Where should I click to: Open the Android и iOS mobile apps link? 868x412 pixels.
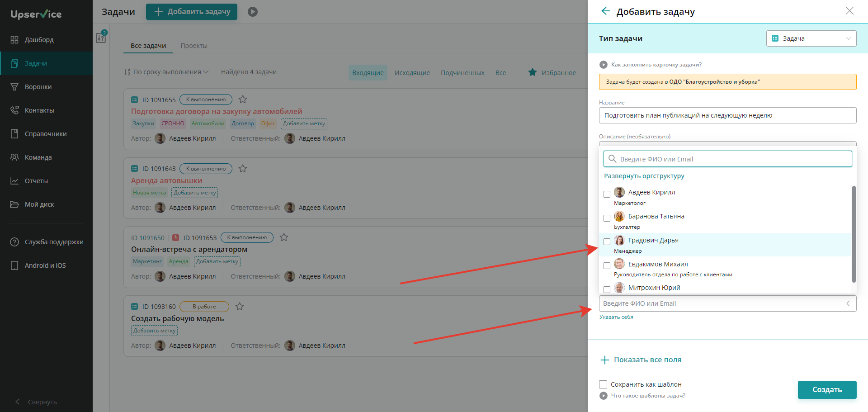click(46, 265)
